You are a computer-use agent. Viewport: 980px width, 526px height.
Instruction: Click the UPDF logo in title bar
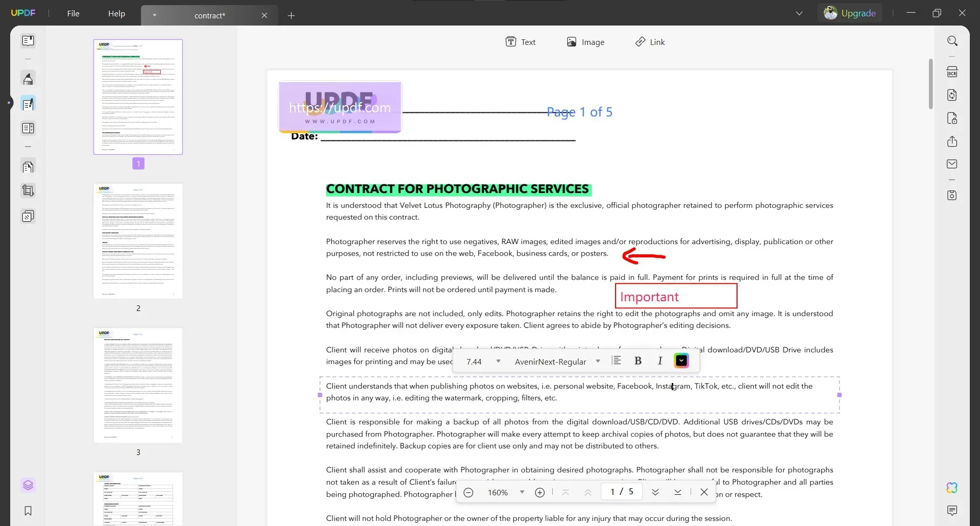click(23, 13)
